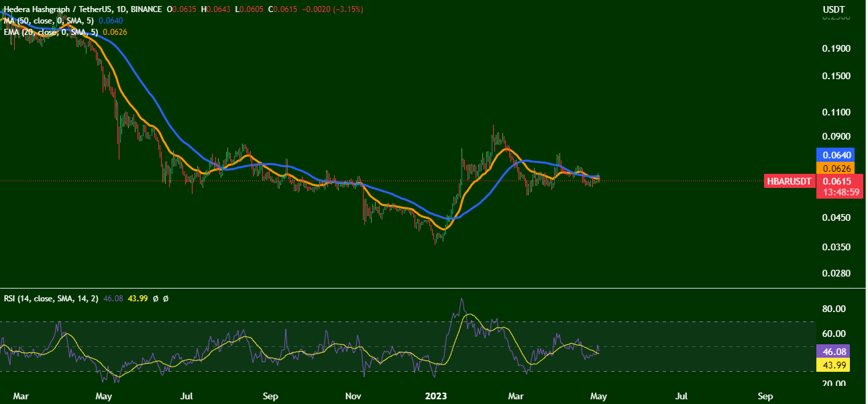Click the purple RSI value 46.08 in legend
The height and width of the screenshot is (404, 868).
point(109,298)
